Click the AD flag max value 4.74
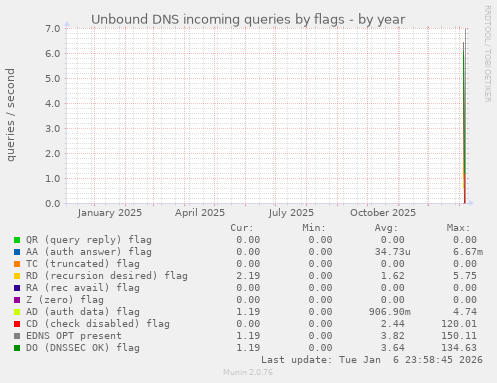Viewport: 497px width, 383px height. point(465,312)
